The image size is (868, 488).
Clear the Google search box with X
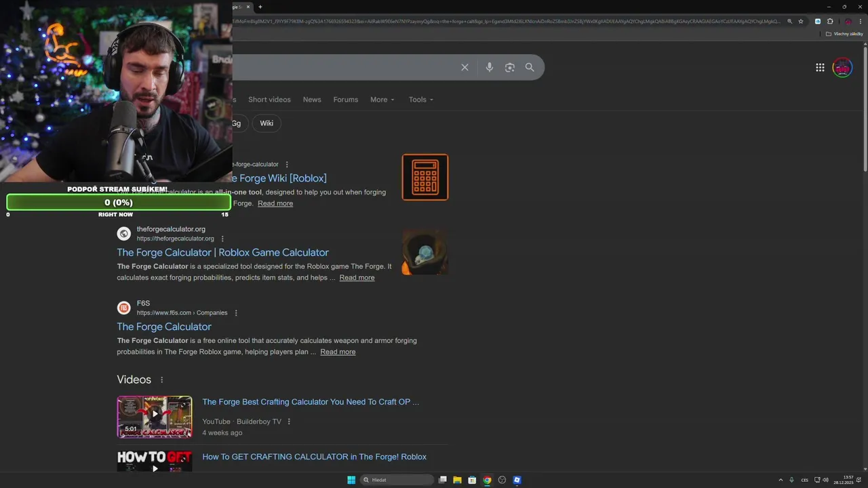point(465,67)
